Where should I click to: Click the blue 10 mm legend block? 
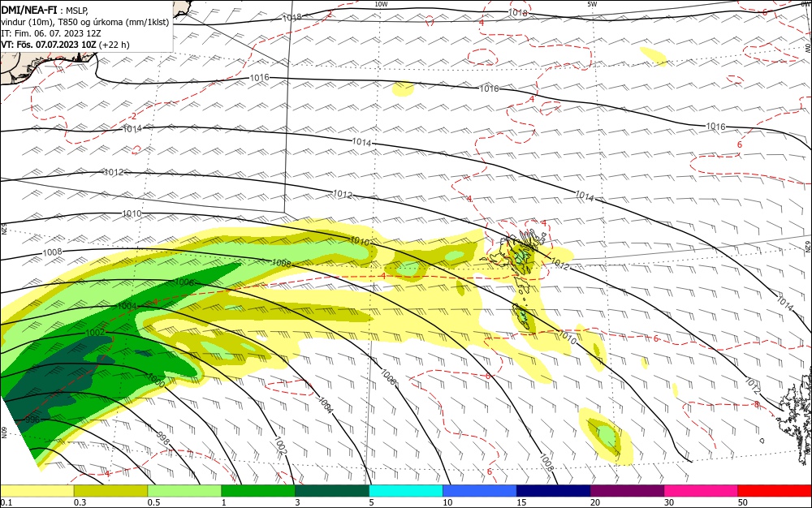(x=480, y=491)
